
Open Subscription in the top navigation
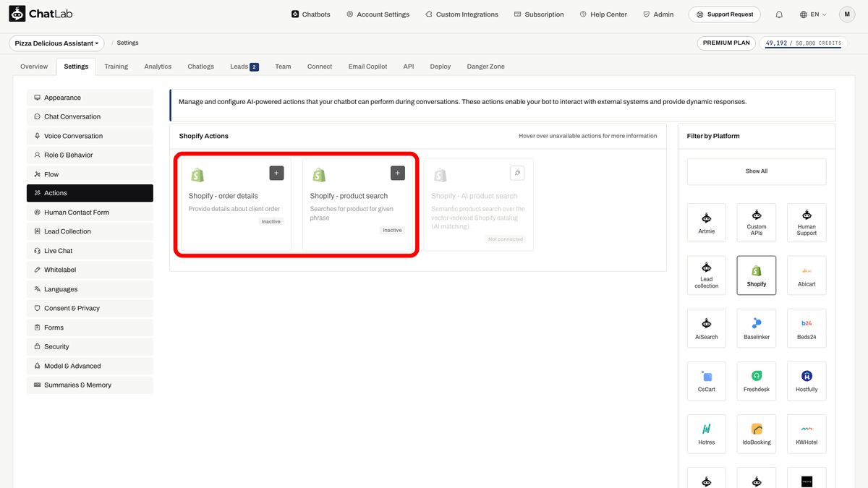(x=539, y=14)
